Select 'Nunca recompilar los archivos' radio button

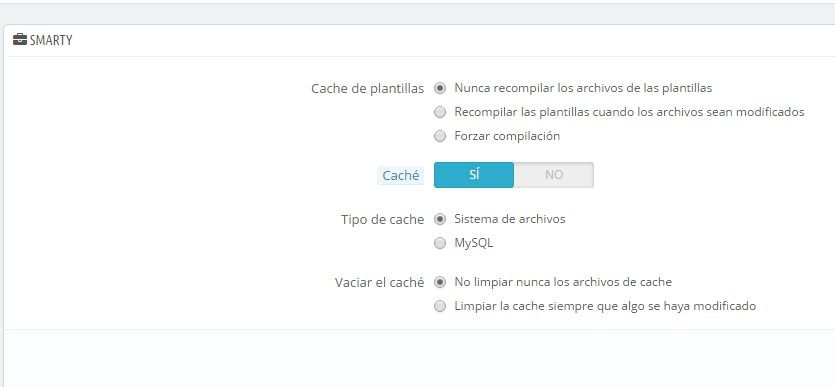(440, 88)
